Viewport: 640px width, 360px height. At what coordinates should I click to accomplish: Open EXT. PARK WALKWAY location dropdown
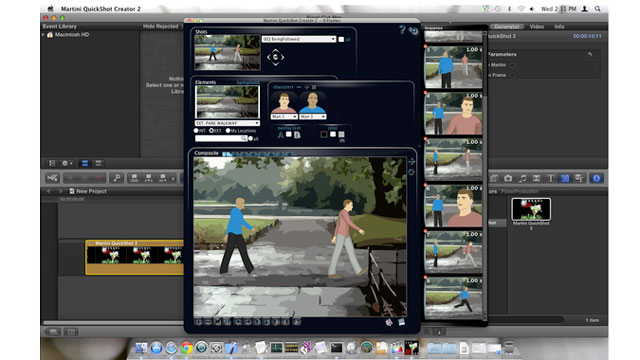click(x=227, y=123)
